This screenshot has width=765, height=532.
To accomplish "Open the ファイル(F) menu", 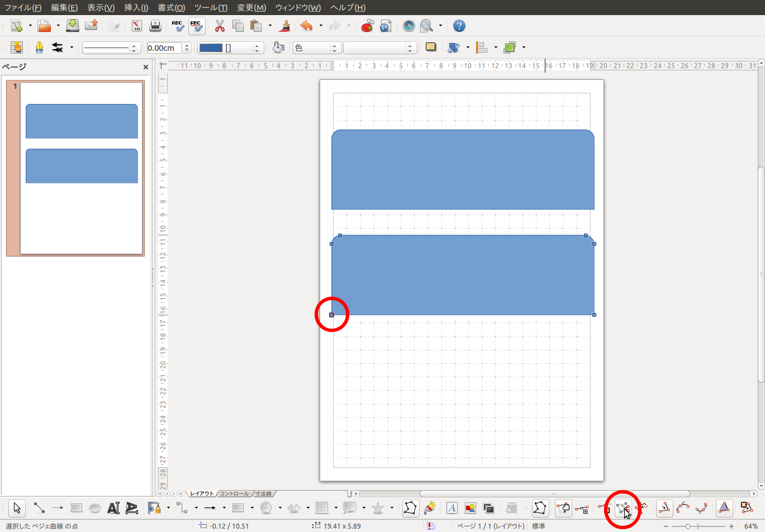I will 23,7.
